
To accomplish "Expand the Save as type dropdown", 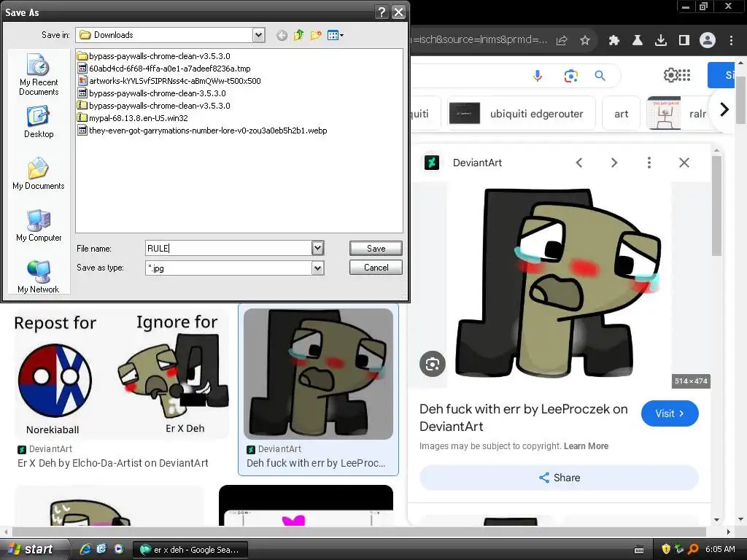I will 317,268.
